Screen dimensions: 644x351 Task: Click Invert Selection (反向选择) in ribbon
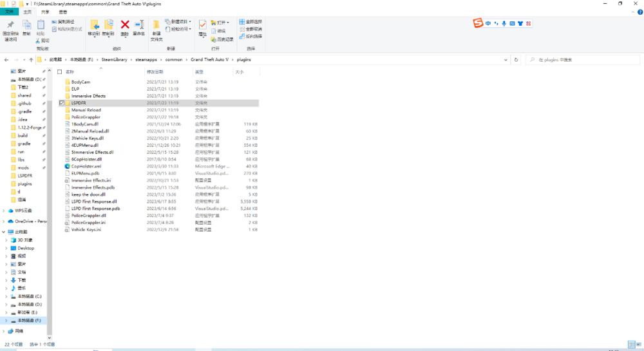click(x=251, y=36)
